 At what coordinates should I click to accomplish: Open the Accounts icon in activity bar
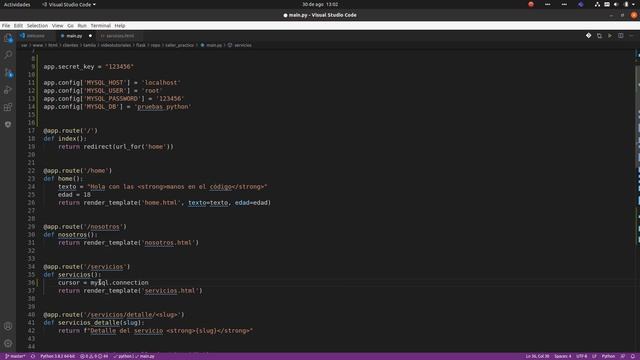click(x=8, y=326)
